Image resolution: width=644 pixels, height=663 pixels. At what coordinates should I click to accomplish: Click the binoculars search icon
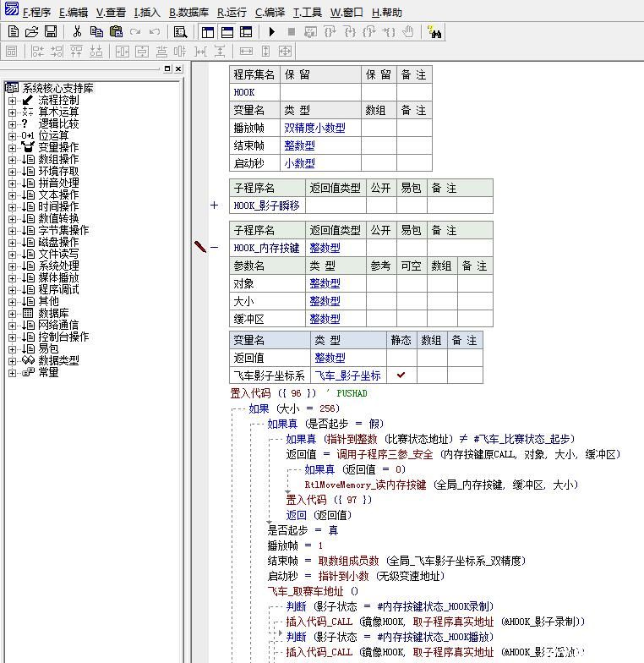click(434, 32)
